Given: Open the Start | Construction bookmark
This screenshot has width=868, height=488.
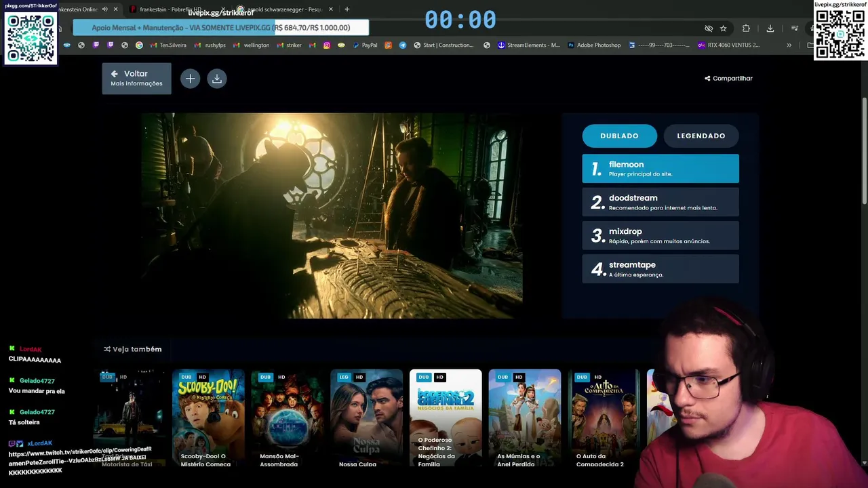Looking at the screenshot, I should point(444,45).
